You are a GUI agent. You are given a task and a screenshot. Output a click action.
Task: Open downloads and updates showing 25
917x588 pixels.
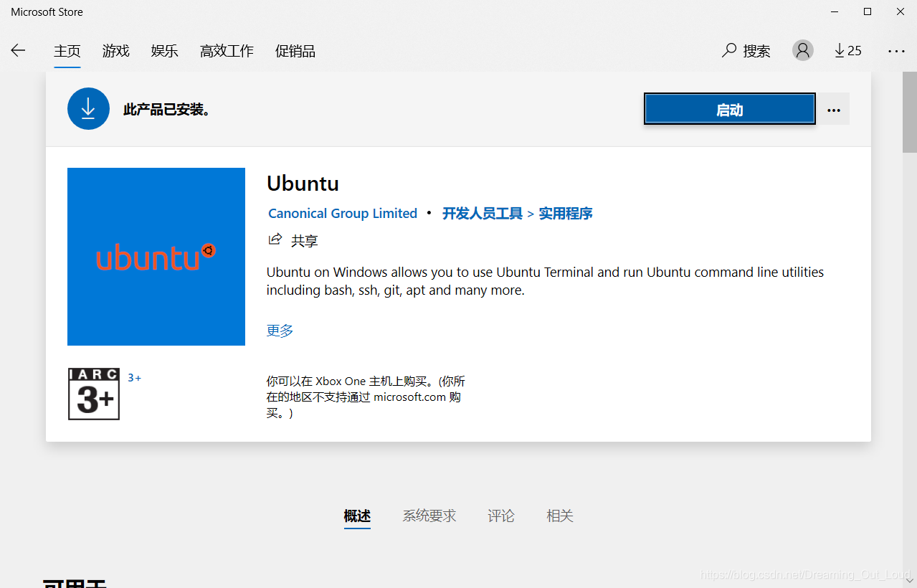(x=847, y=50)
